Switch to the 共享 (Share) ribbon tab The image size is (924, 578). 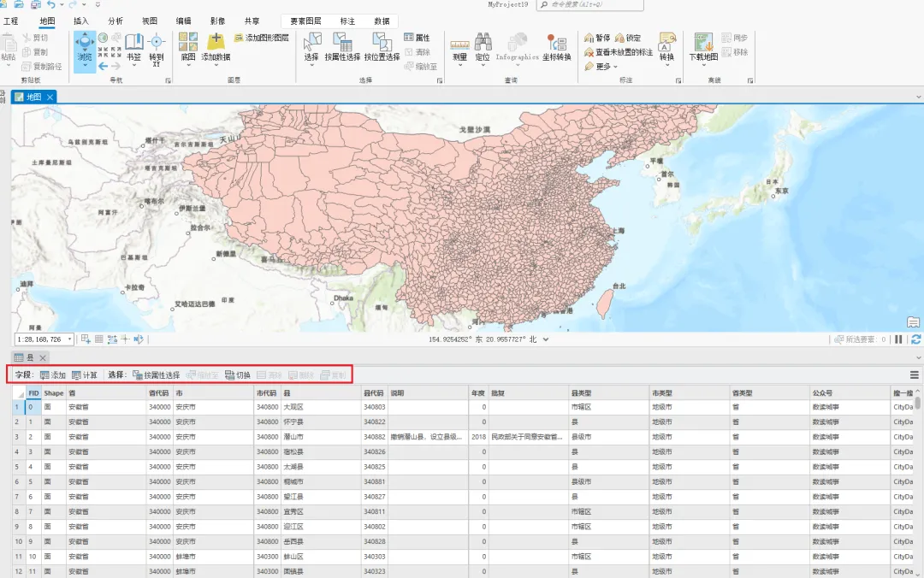(252, 21)
